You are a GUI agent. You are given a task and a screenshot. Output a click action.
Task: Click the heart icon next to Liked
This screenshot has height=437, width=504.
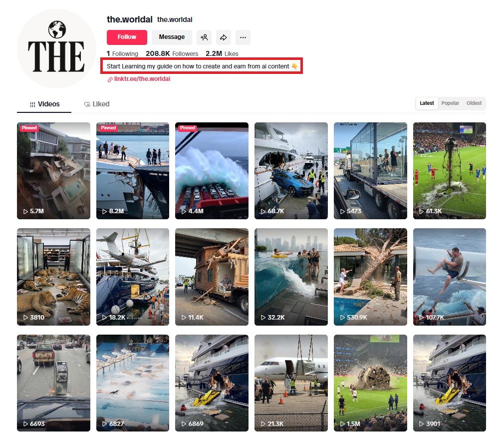[87, 104]
